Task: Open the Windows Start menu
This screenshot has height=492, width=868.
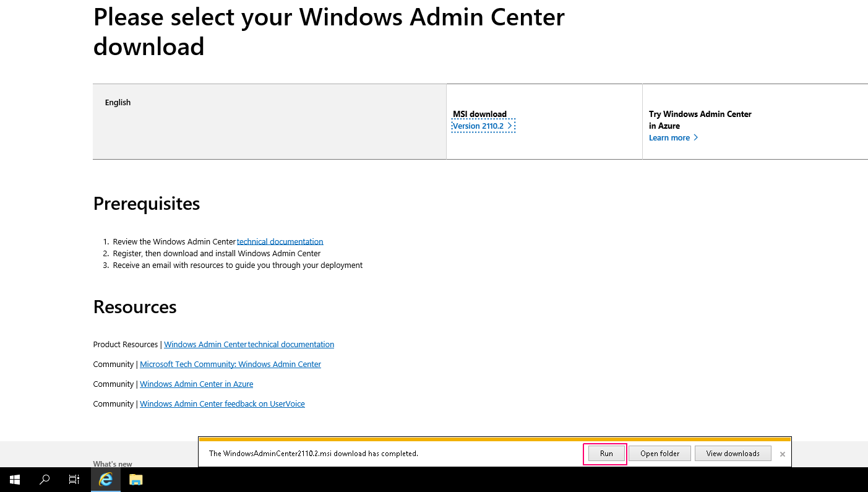Action: (15, 480)
